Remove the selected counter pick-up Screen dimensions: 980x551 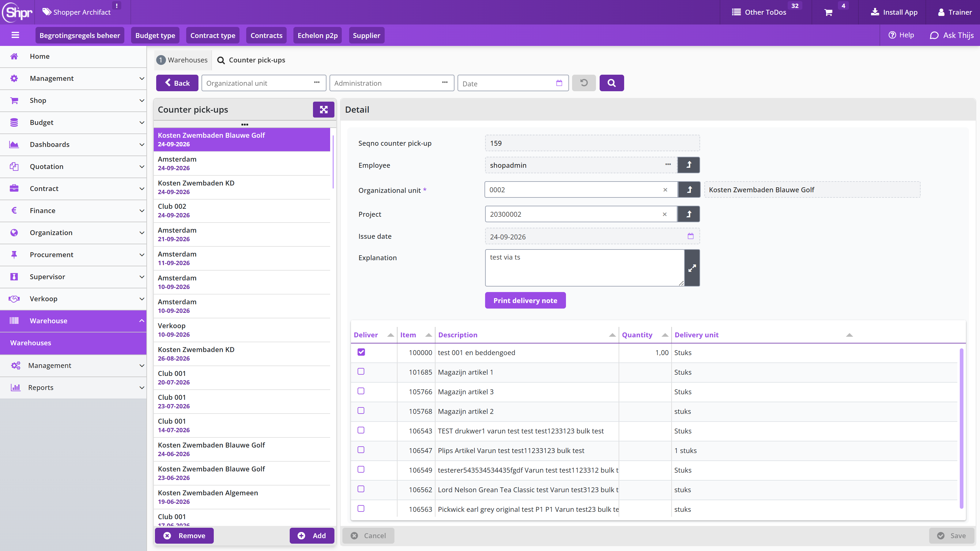tap(184, 536)
